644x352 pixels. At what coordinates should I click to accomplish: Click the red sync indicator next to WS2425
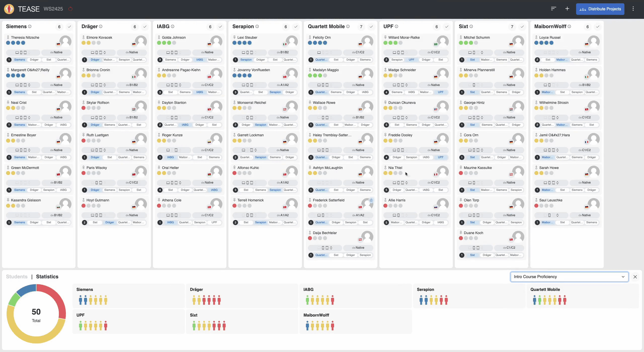70,9
